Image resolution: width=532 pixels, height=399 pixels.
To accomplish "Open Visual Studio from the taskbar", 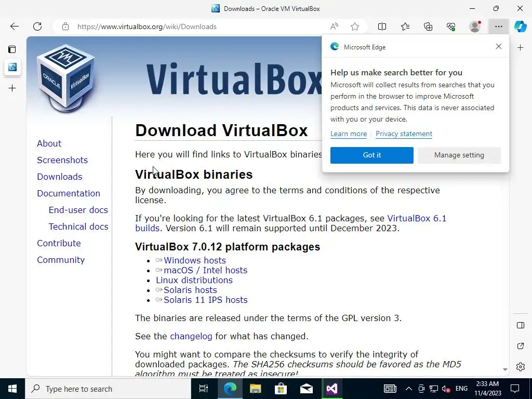I will point(332,389).
